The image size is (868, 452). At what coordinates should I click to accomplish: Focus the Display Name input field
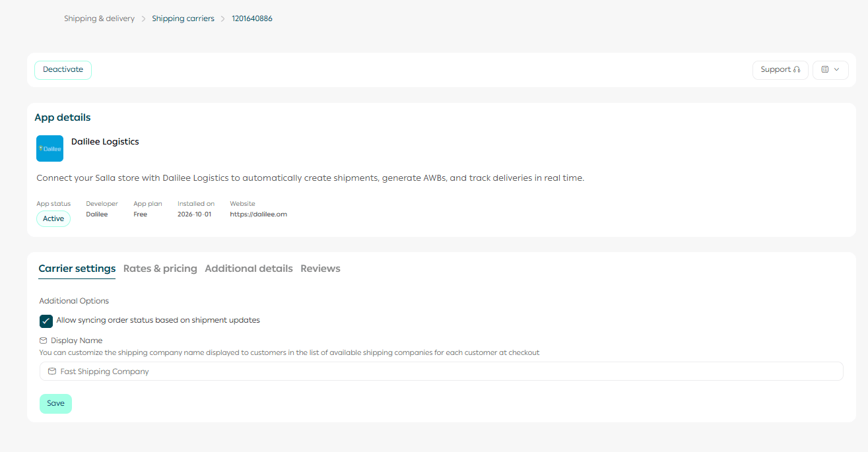click(x=441, y=371)
